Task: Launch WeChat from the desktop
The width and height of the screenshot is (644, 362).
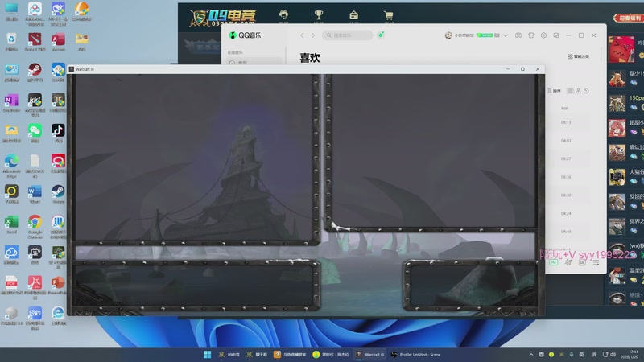Action: [35, 133]
